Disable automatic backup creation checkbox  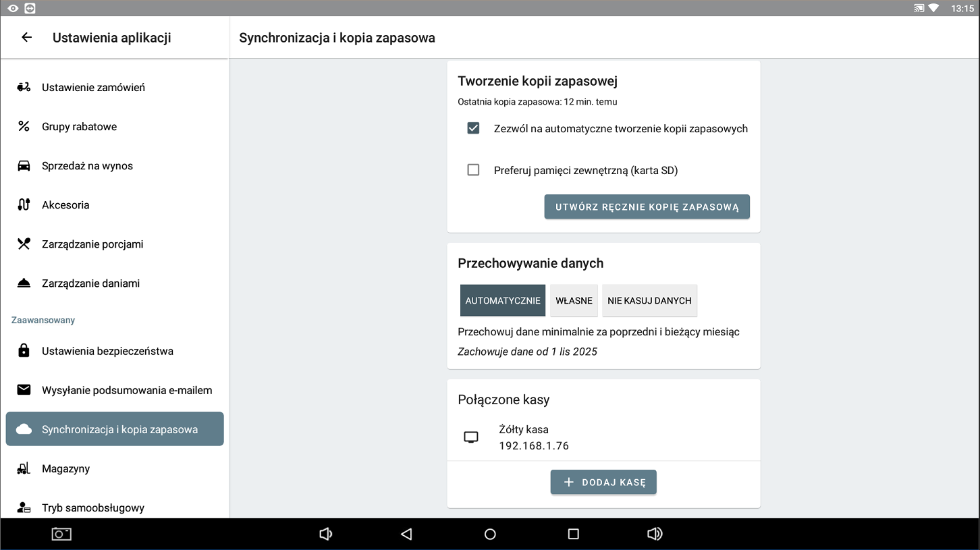pos(473,128)
